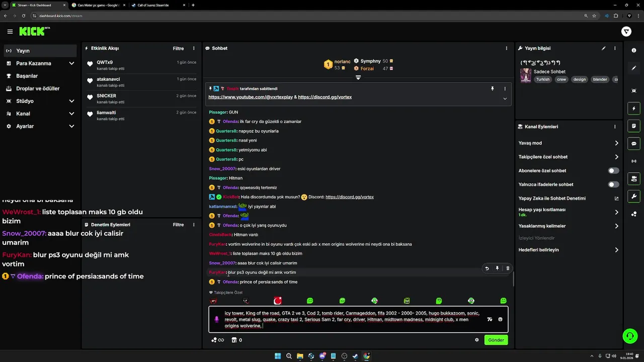Image resolution: width=644 pixels, height=362 pixels.
Task: Click the translate icon in chat input
Action: click(490, 319)
